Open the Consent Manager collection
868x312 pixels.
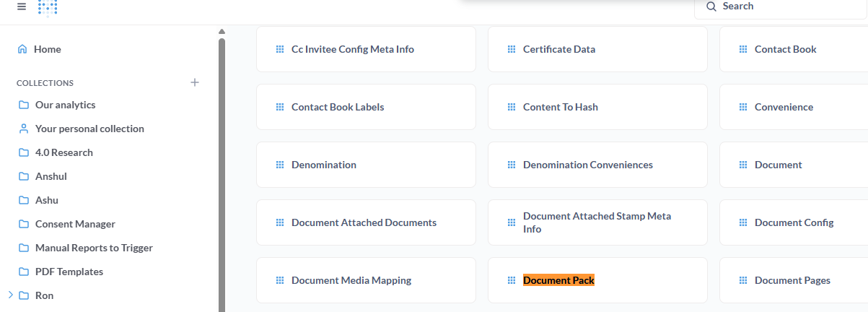click(75, 224)
